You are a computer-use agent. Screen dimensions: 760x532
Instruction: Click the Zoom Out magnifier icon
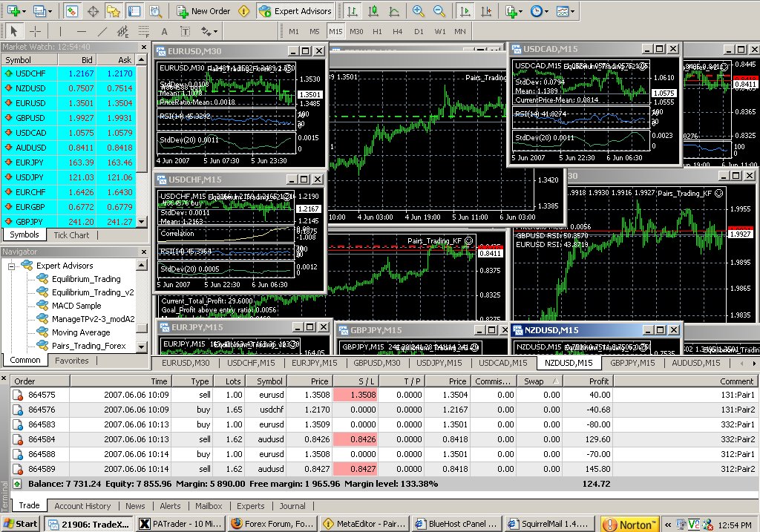tap(439, 10)
